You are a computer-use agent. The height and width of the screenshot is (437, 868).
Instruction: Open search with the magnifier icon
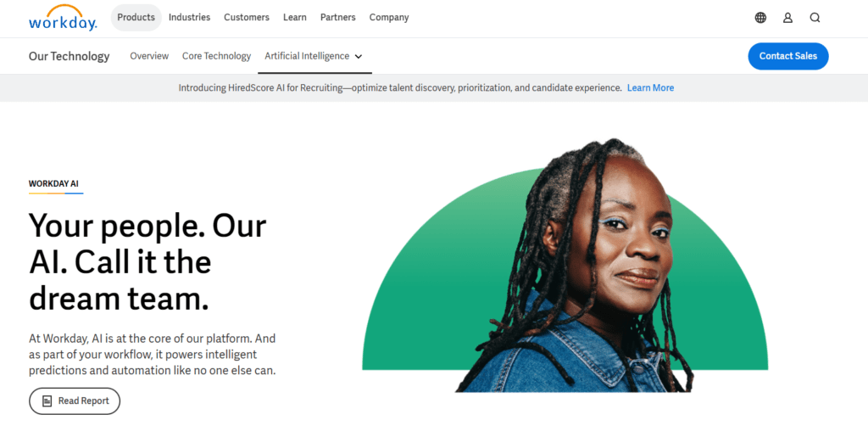[x=815, y=18]
